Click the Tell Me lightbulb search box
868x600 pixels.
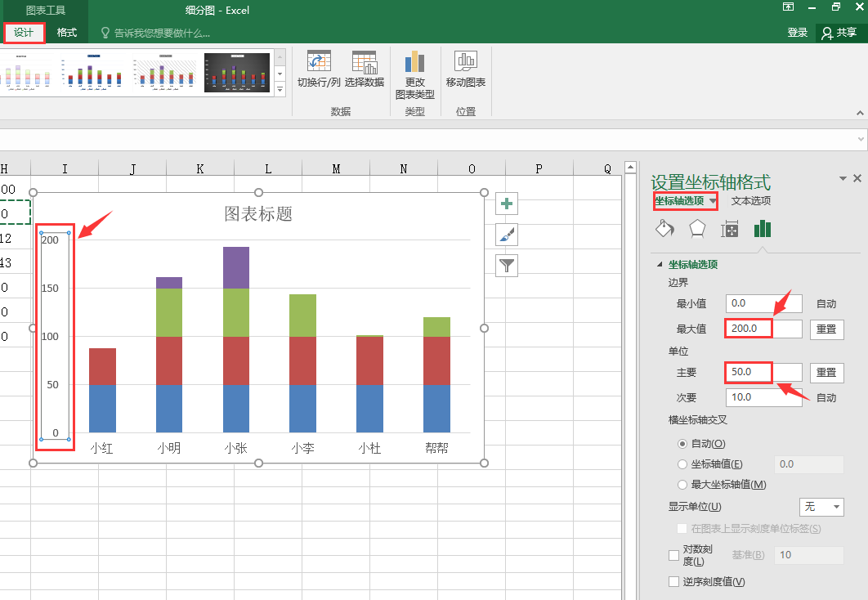155,33
